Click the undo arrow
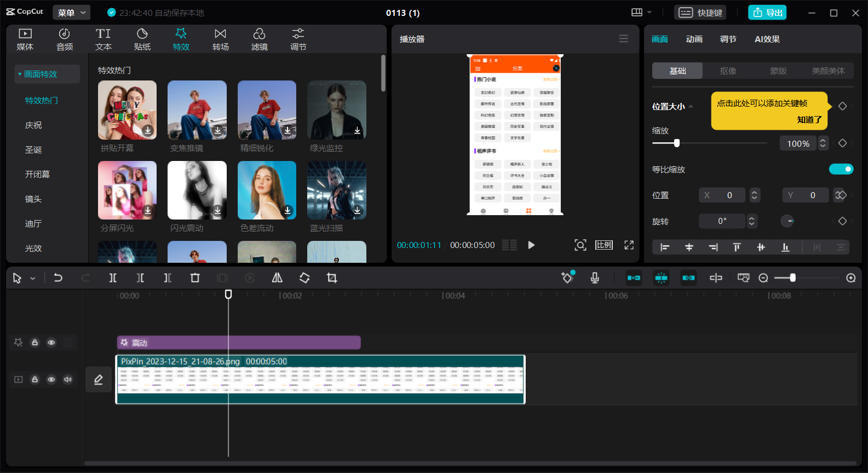Viewport: 868px width, 473px height. coord(58,278)
